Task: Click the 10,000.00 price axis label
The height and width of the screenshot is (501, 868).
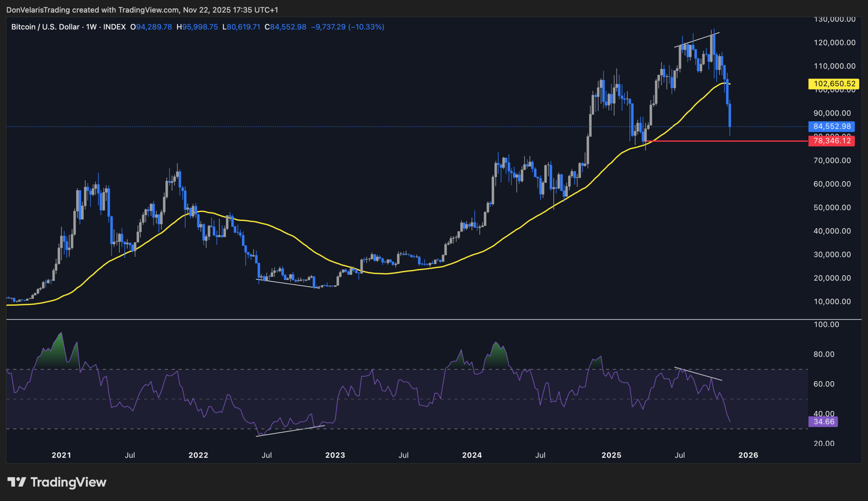Action: point(832,302)
